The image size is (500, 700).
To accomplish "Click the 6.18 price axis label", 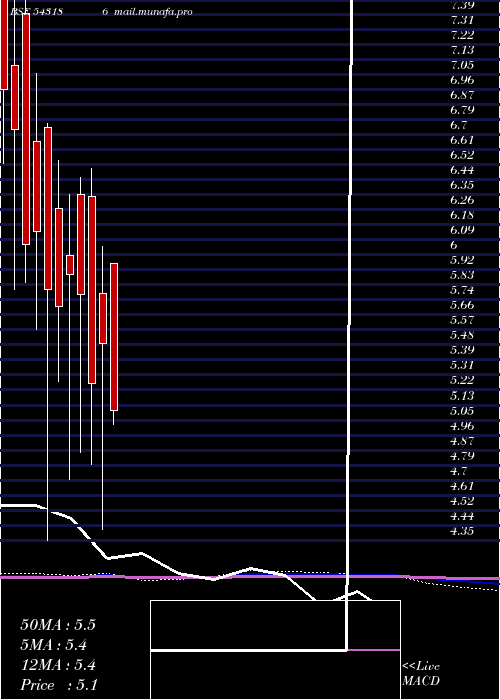I will coord(462,215).
